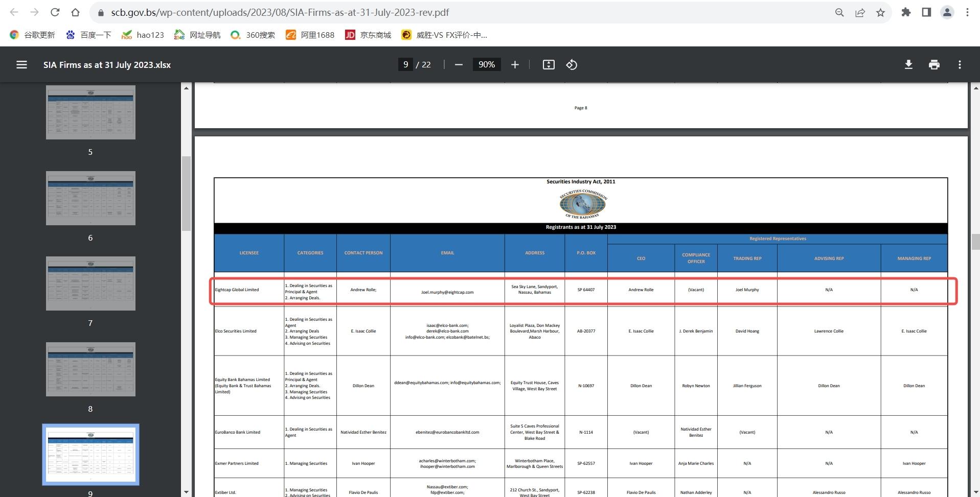The height and width of the screenshot is (497, 980).
Task: Click the Registrants as at 31 July 2023 banner
Action: [x=581, y=227]
